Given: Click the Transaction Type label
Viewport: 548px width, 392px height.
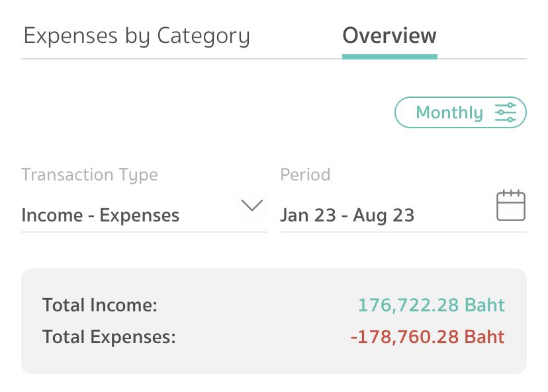Looking at the screenshot, I should click(x=89, y=175).
